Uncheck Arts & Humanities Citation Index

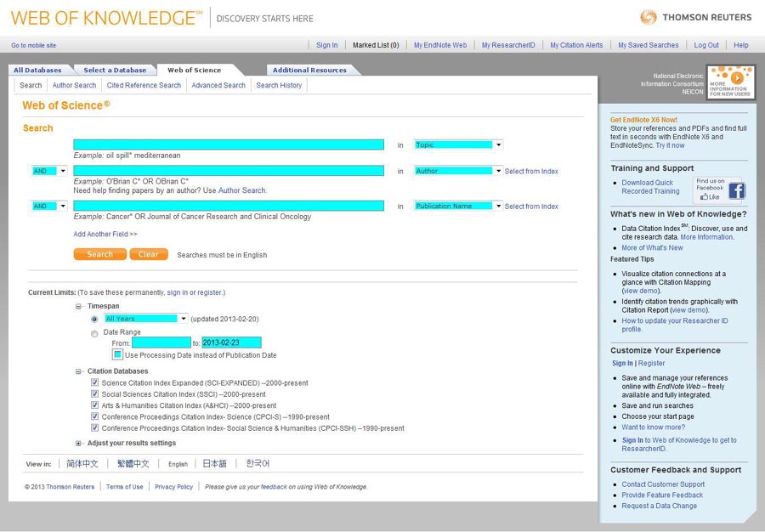pyautogui.click(x=95, y=405)
